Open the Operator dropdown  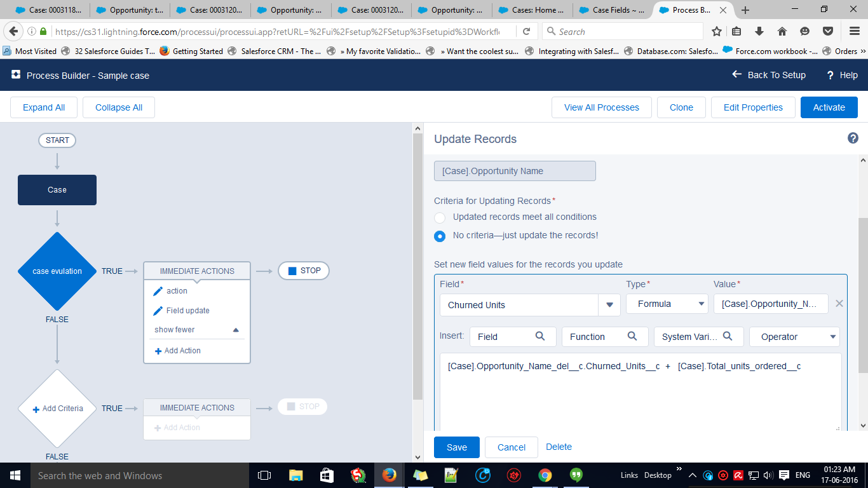point(794,337)
